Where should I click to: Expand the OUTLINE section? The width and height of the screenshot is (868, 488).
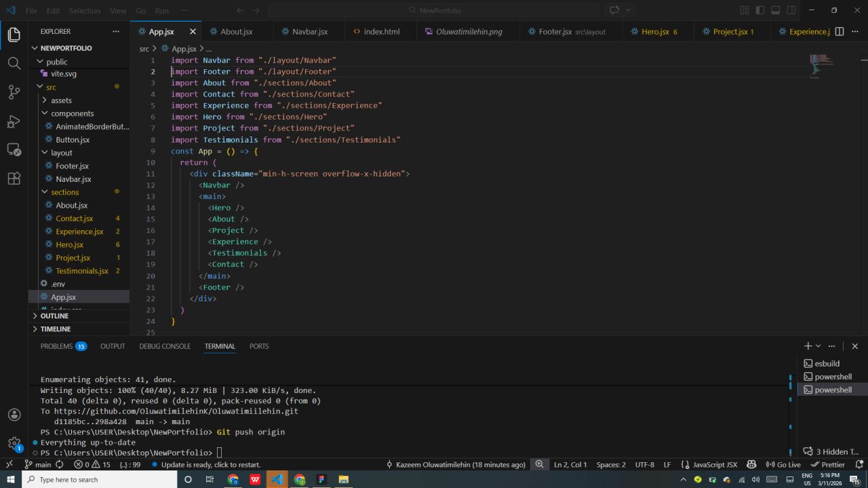tap(54, 316)
